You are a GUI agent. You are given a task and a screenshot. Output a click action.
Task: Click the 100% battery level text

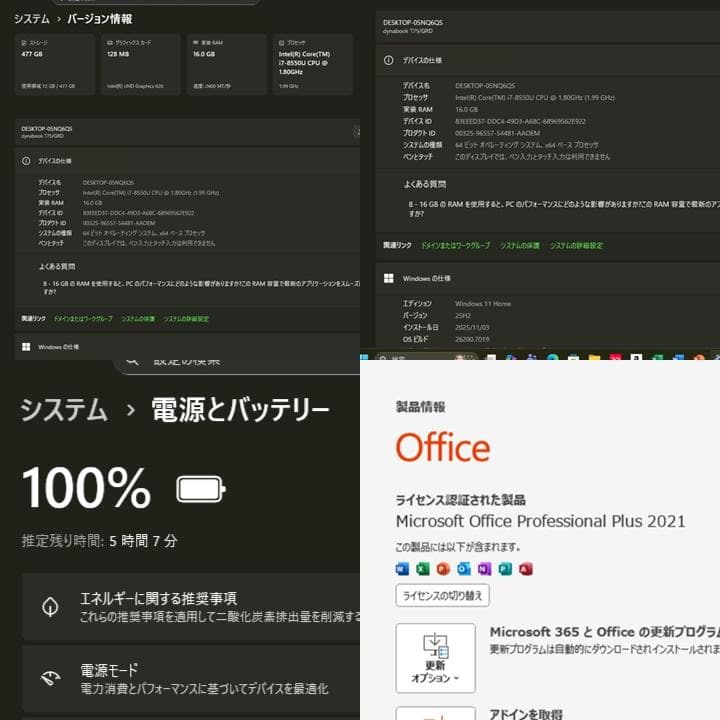(86, 488)
